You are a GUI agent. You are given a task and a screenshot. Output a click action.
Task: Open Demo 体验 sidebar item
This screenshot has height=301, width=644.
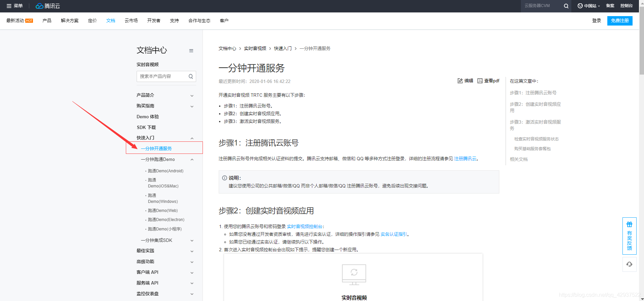tap(148, 117)
